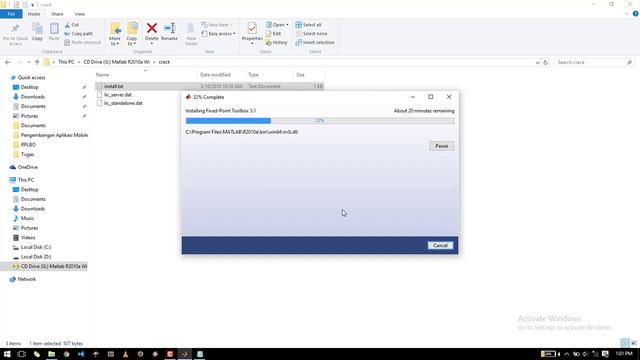Open the New item dropdown
The image size is (640, 360).
217,25
